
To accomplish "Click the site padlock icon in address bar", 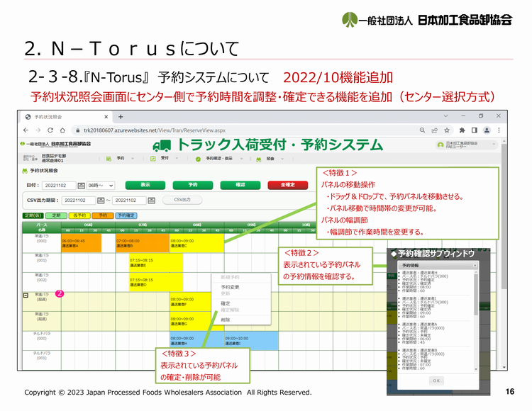I will tap(78, 130).
